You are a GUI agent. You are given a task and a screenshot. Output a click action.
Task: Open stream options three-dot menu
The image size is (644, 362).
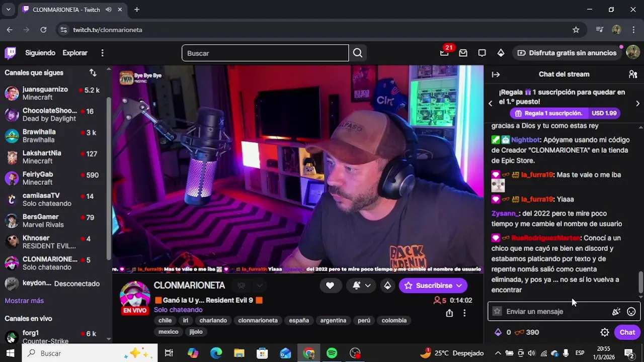point(464,313)
